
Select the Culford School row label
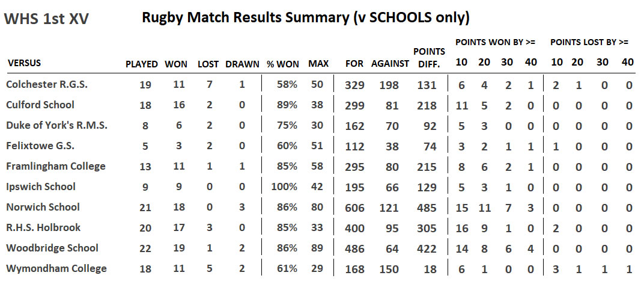pyautogui.click(x=40, y=105)
